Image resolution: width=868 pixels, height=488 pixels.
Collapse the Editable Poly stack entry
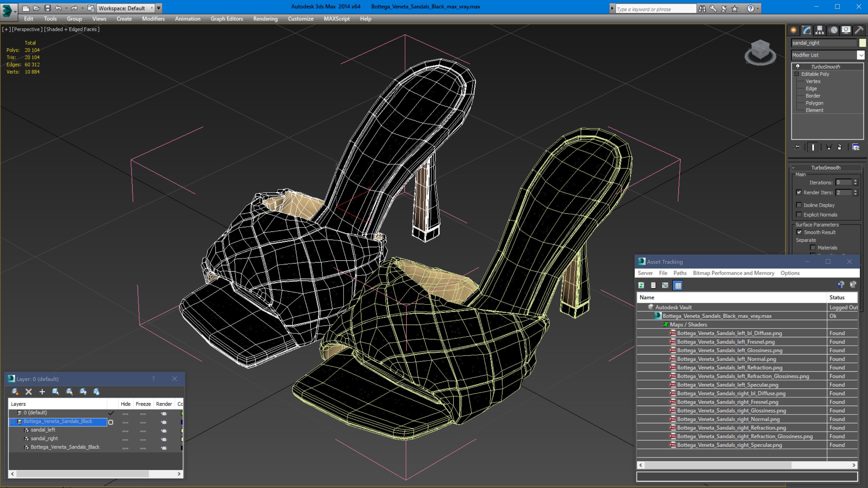(797, 74)
